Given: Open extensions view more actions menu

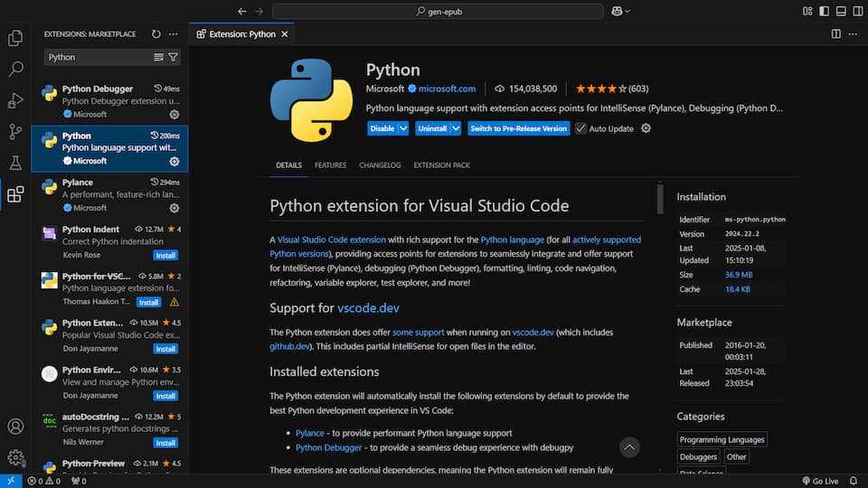Looking at the screenshot, I should pos(174,33).
